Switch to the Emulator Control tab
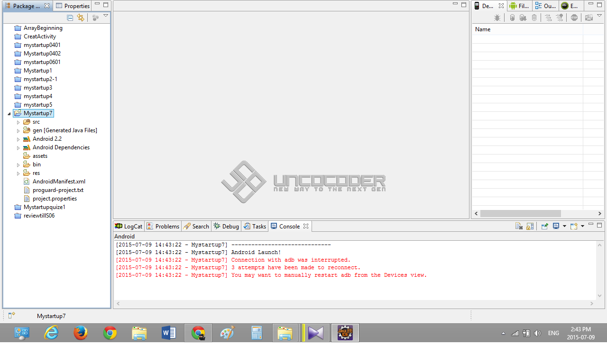Image resolution: width=607 pixels, height=364 pixels. click(x=570, y=6)
